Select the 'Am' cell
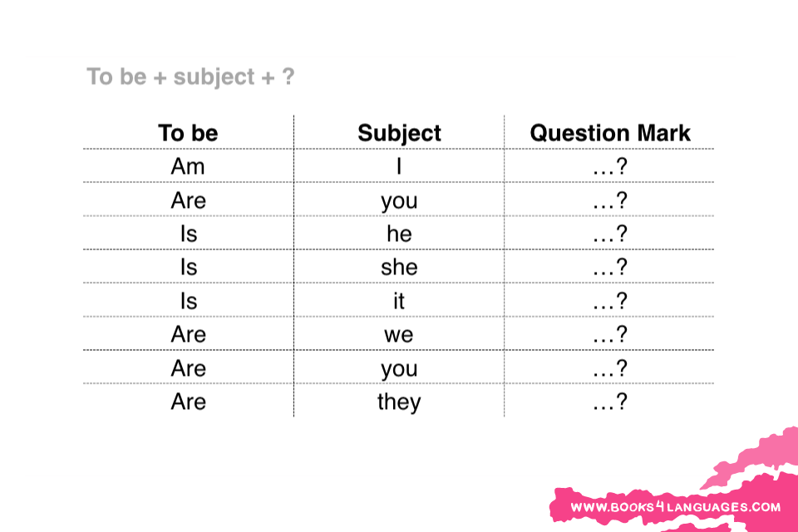Viewport: 798px width, 532px height. 188,166
